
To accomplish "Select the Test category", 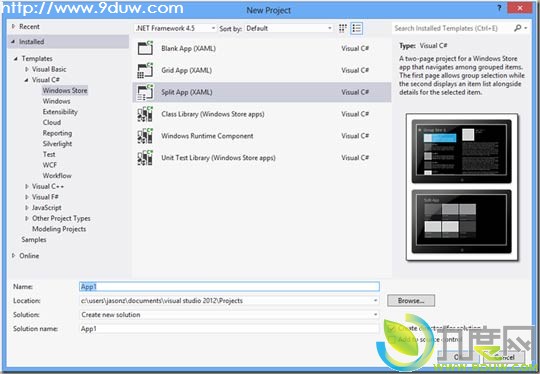I will pyautogui.click(x=49, y=154).
